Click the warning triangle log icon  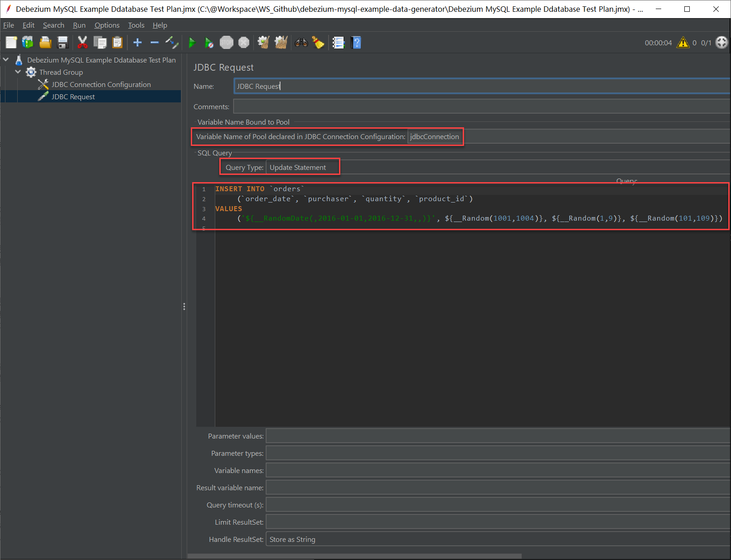point(683,43)
